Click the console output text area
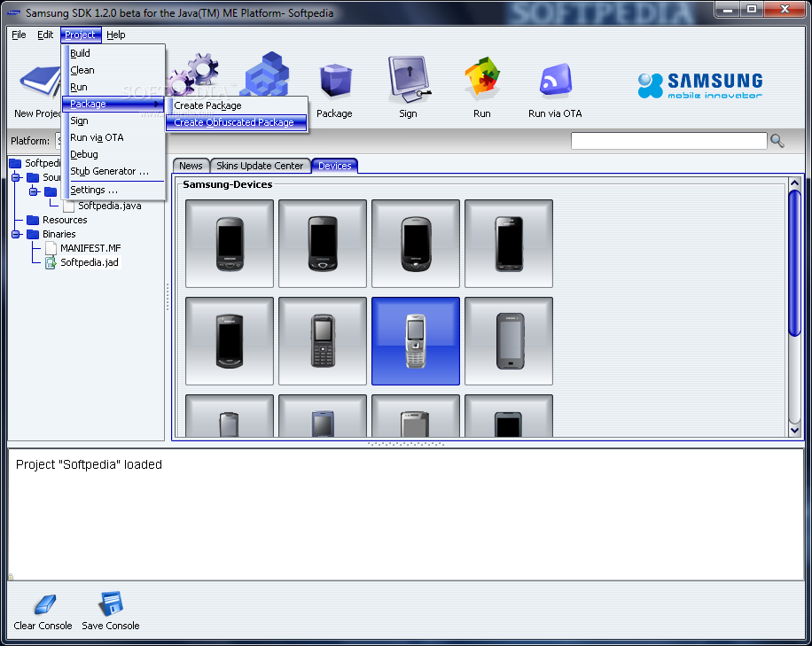The image size is (812, 646). (x=405, y=514)
